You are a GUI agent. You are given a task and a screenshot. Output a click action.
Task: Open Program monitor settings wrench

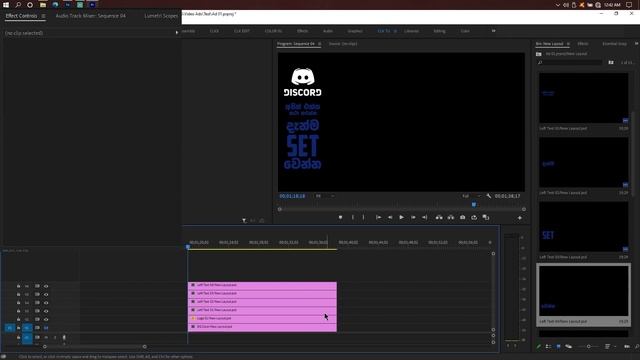coord(489,196)
